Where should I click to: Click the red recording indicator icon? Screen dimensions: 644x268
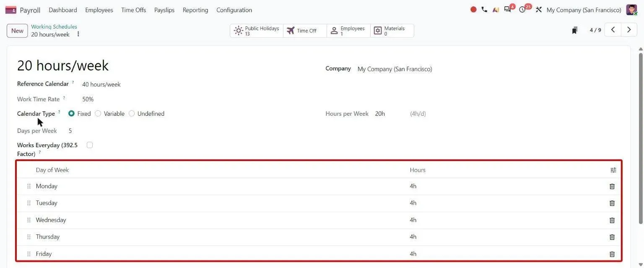473,10
